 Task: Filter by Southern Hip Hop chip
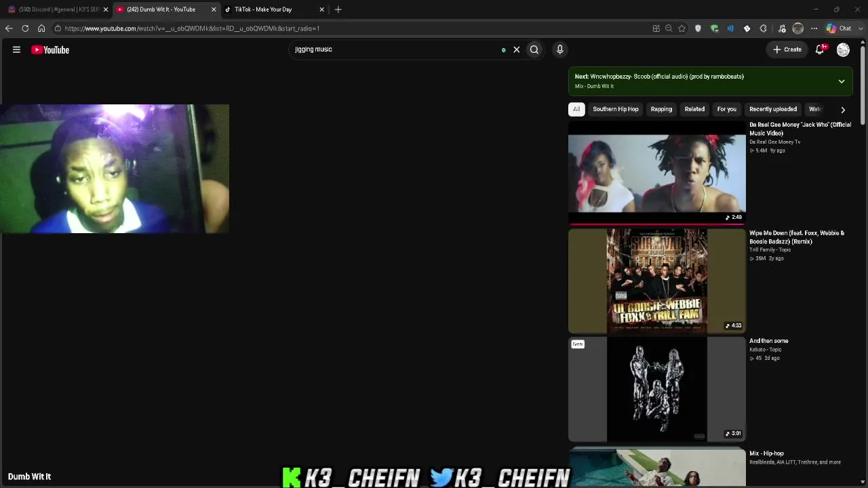(x=616, y=109)
